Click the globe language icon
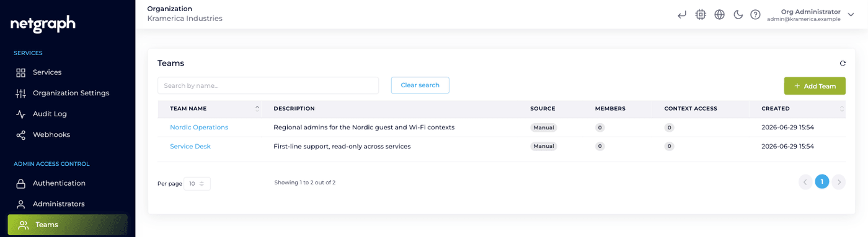Screen dimensions: 868x237 click(719, 15)
